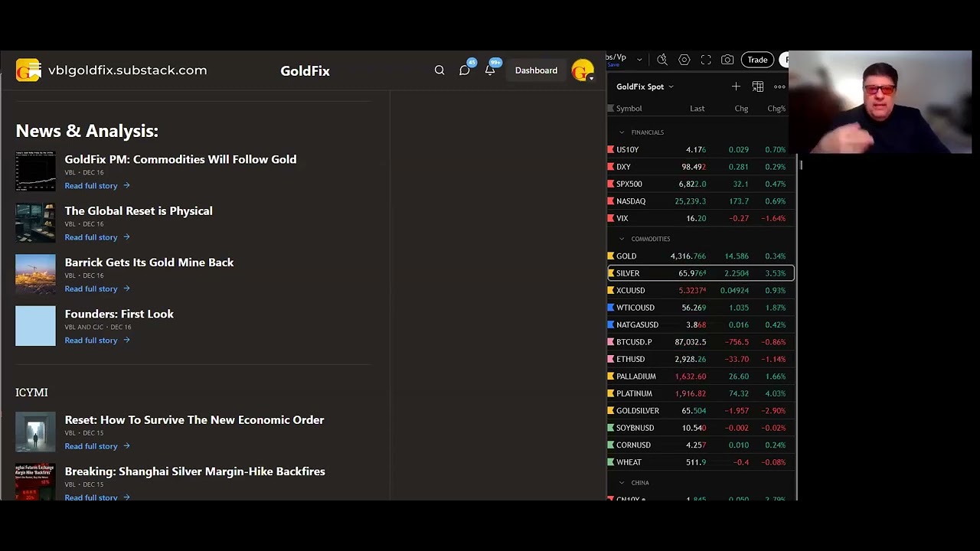Open 'Breaking: Shanghai Silver Margin-Hike Backfires' article
Image resolution: width=980 pixels, height=551 pixels.
(x=195, y=471)
